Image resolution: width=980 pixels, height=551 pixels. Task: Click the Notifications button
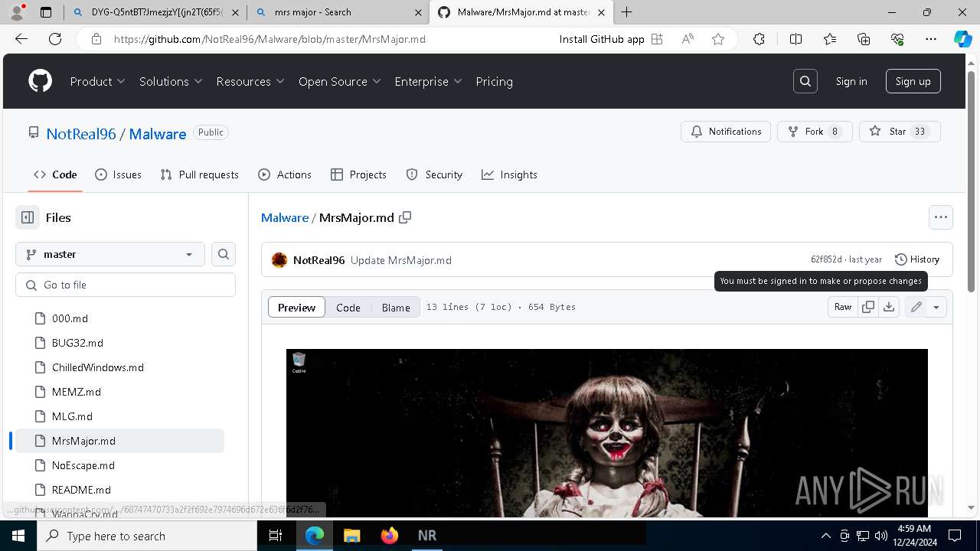tap(726, 132)
